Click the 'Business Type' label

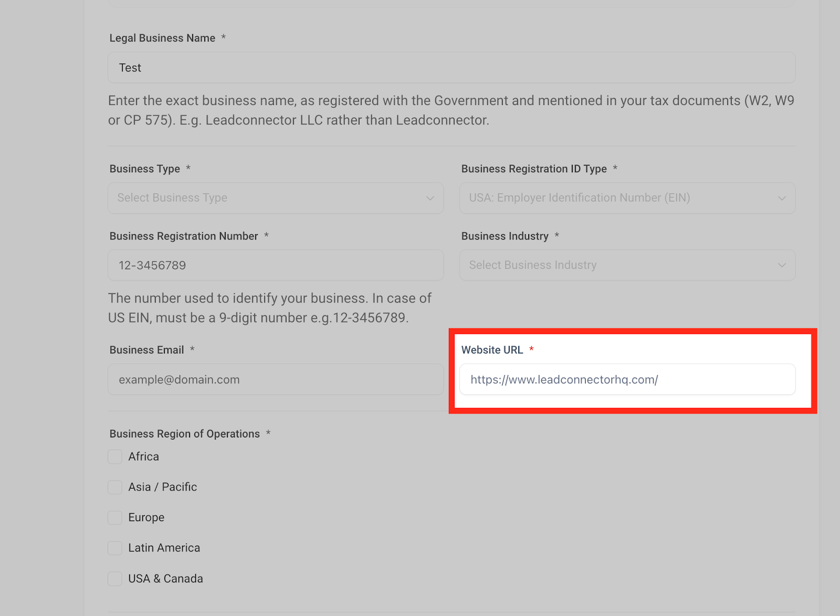[x=144, y=169]
